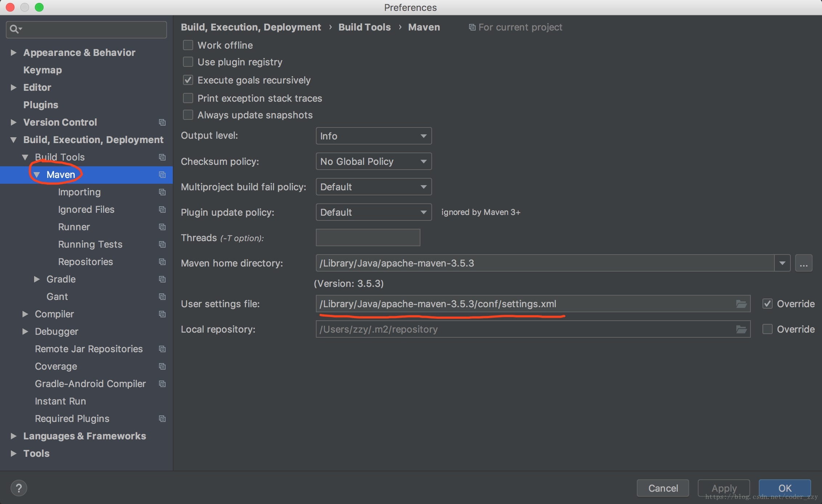The height and width of the screenshot is (504, 822).
Task: Toggle Override for User settings file
Action: pyautogui.click(x=767, y=304)
